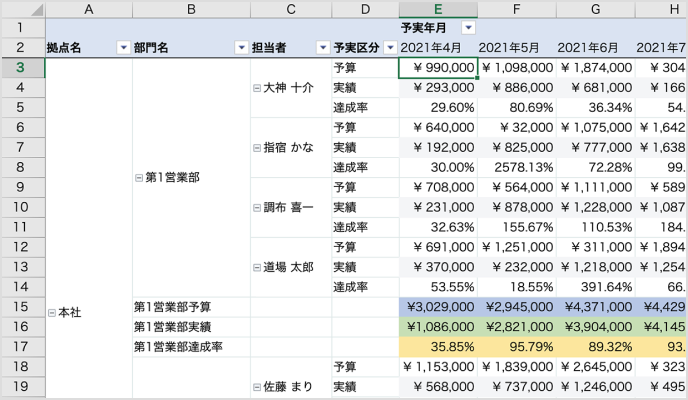Click subtotal cell ¥2,821,000
Screen dimensions: 688x400
[x=517, y=327]
